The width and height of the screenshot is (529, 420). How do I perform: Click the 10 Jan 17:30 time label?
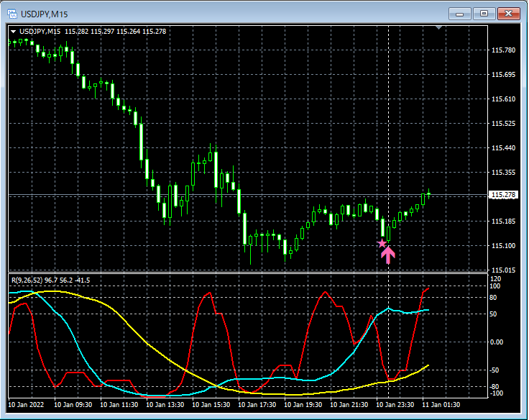coord(257,404)
